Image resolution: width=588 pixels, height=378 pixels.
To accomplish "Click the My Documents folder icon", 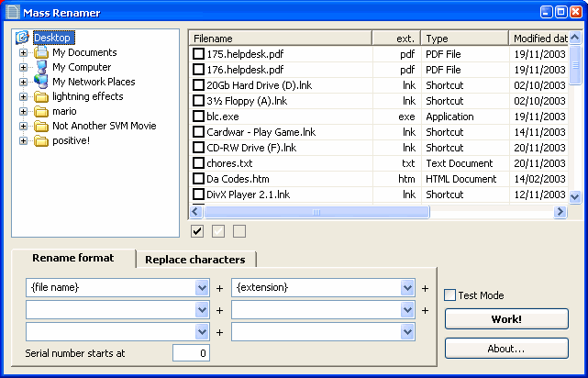I will click(40, 52).
